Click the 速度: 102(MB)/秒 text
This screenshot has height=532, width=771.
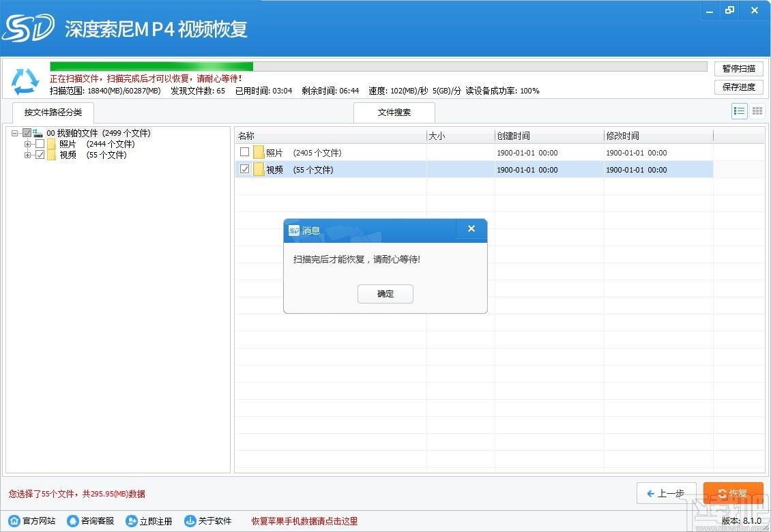398,91
